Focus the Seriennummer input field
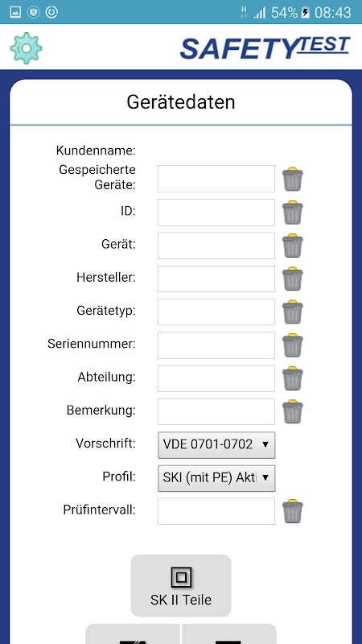 click(x=216, y=345)
